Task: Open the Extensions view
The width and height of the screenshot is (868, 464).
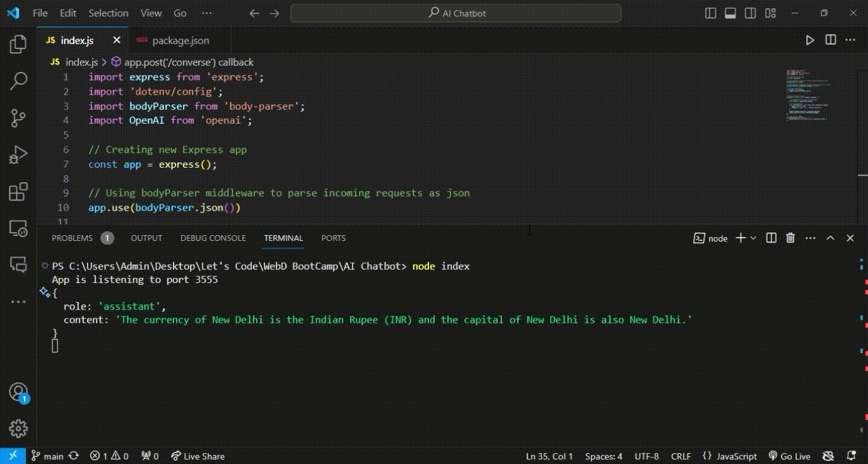Action: pyautogui.click(x=18, y=191)
